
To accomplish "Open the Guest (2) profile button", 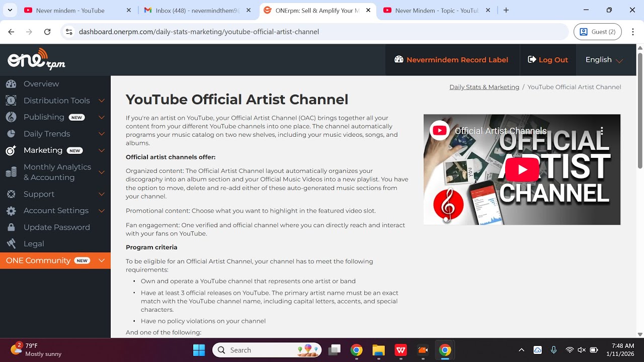I will point(598,32).
